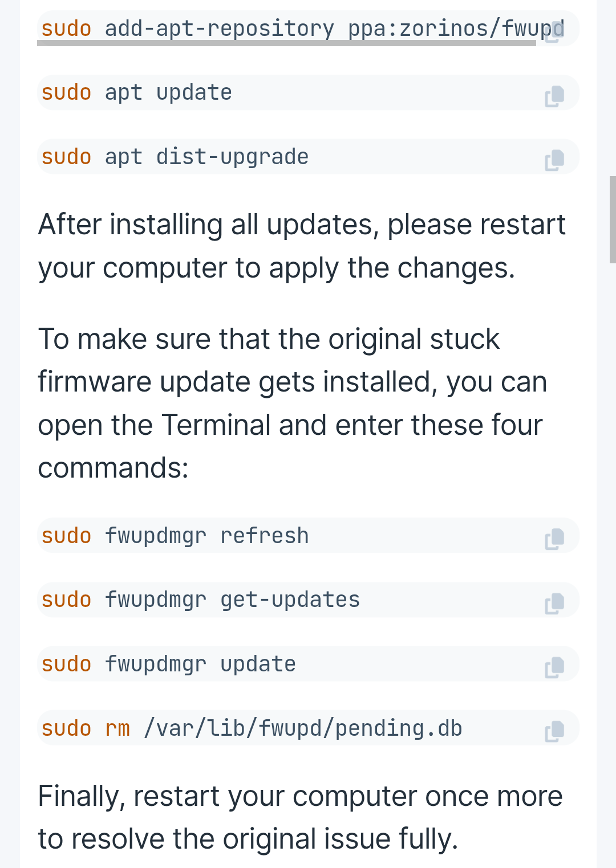
Task: Click the 'sudo fwupdmgr get-updates' code text
Action: [201, 600]
